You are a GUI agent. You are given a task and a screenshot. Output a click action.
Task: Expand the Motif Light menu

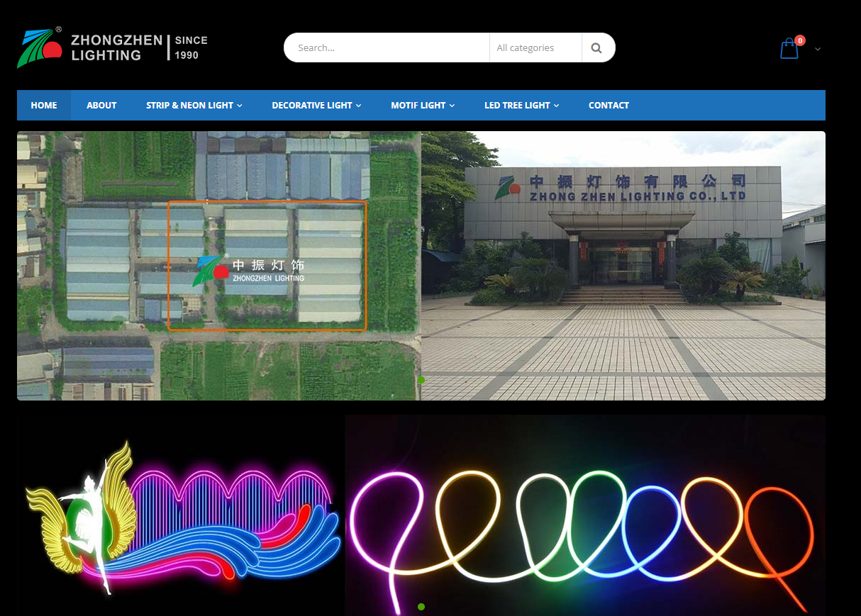click(423, 105)
